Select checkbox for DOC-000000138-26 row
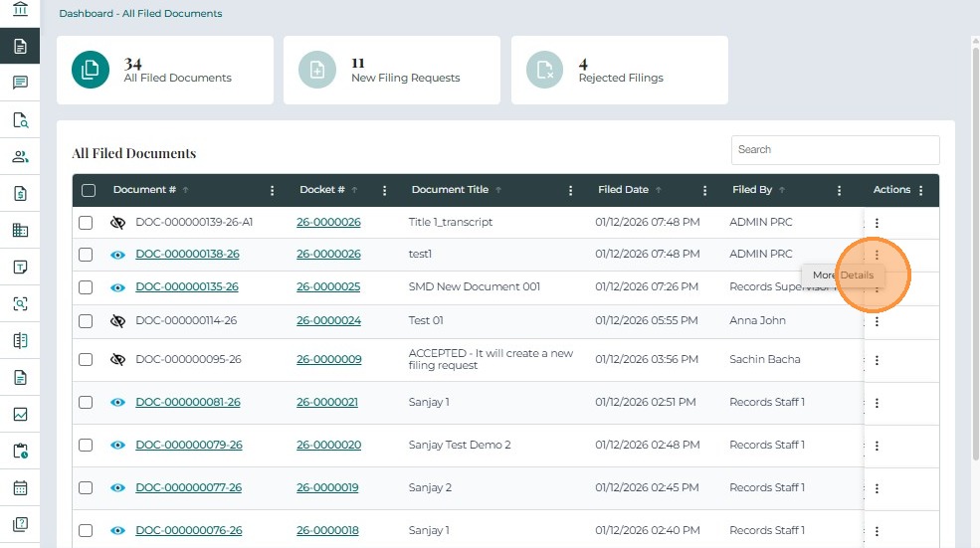Image resolution: width=980 pixels, height=548 pixels. (86, 255)
